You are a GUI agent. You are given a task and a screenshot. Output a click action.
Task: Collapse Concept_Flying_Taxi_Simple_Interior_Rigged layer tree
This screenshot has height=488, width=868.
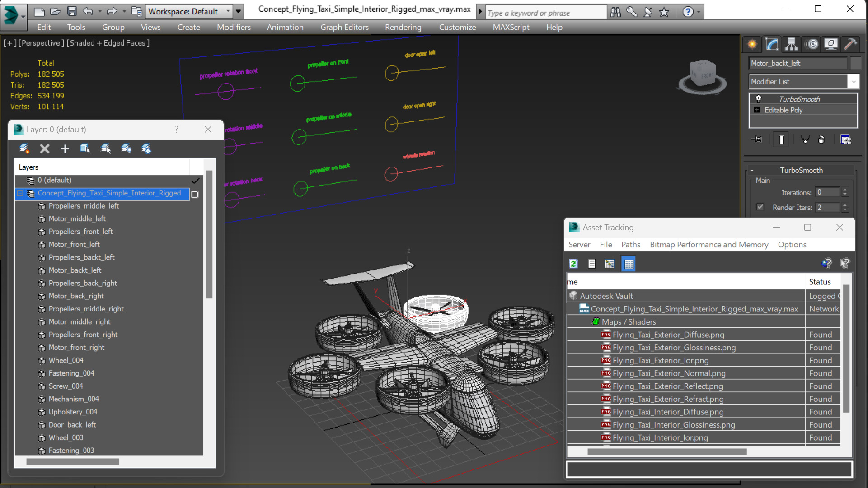20,193
